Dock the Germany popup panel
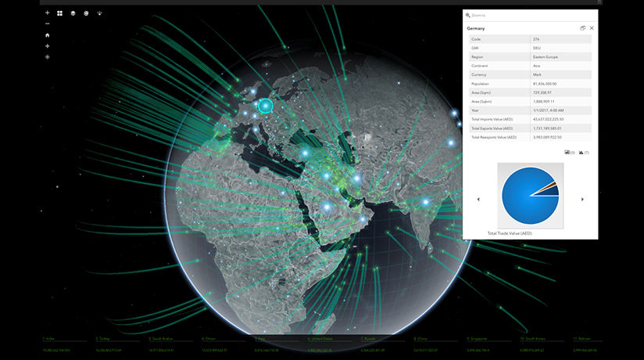 [582, 28]
